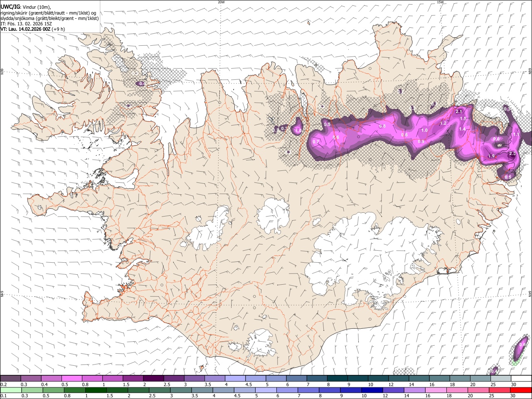Screen dimensions: 532x399
Task: Click the UWC/IG title text
Action: coord(10,7)
